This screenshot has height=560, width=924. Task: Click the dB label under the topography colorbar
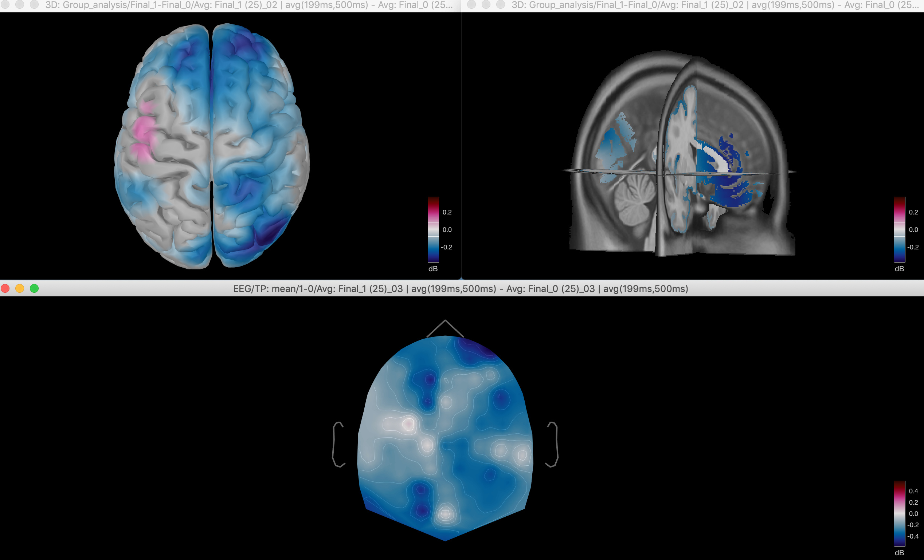pyautogui.click(x=899, y=552)
